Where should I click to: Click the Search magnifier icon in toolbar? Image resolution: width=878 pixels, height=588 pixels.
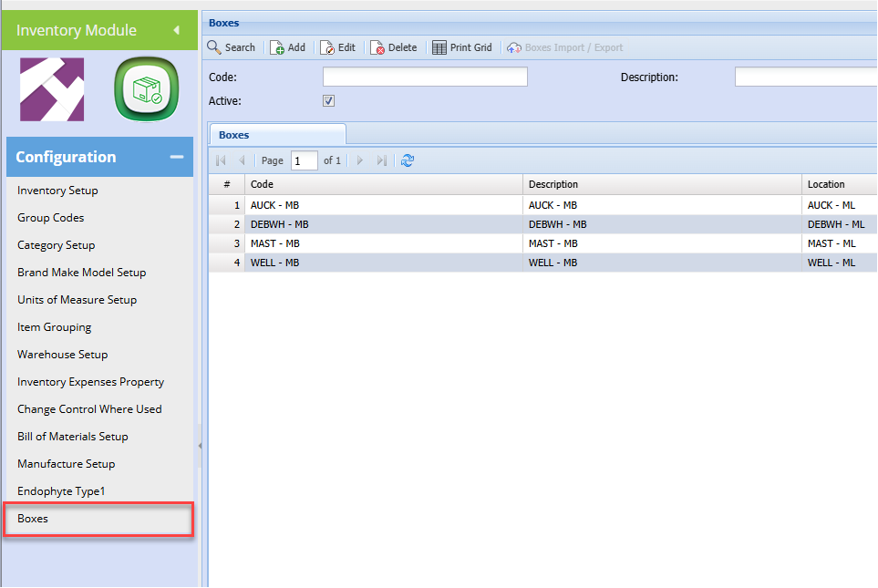tap(215, 47)
